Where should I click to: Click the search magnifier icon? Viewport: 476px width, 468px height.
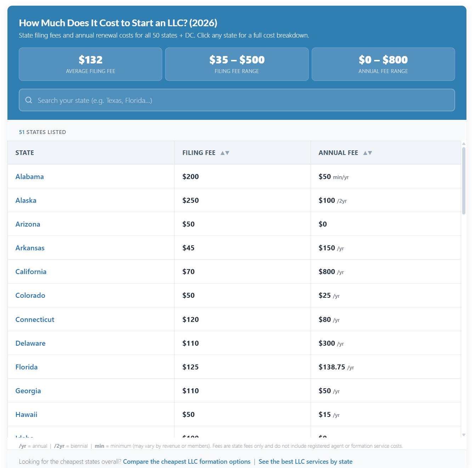pos(29,100)
